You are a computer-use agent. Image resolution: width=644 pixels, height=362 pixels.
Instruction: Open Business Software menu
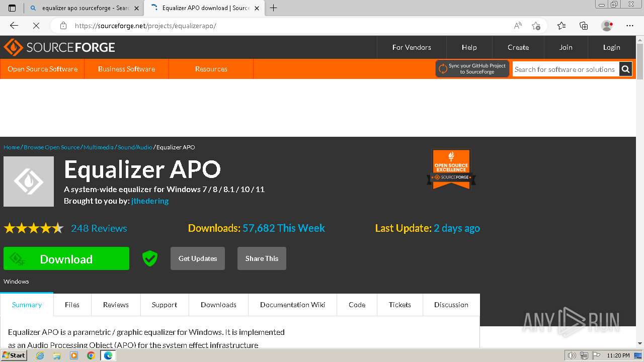point(126,69)
